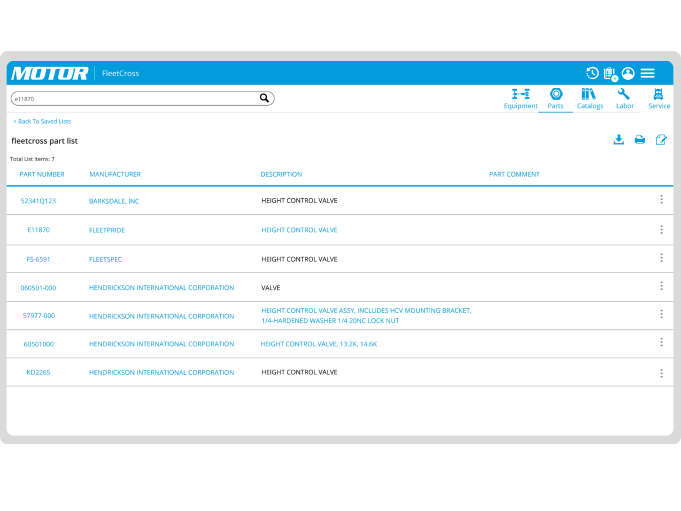Go to the Service section
This screenshot has width=681, height=511.
[x=659, y=98]
